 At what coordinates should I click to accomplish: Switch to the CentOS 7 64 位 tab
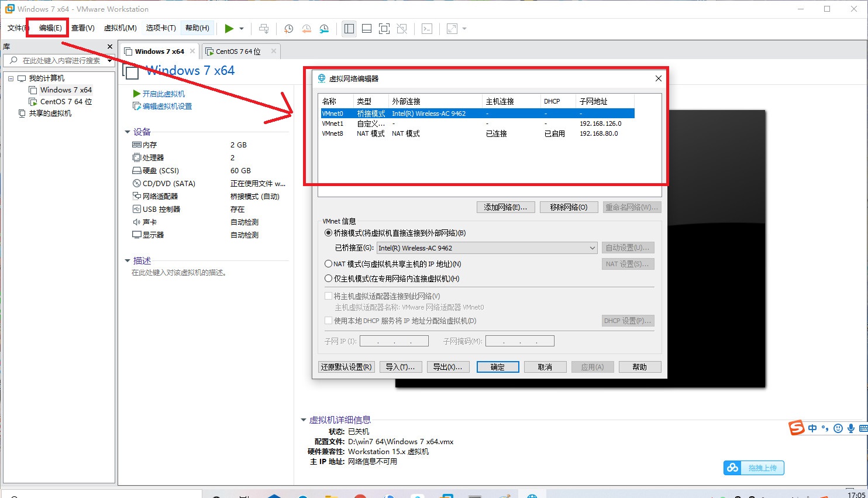(238, 51)
